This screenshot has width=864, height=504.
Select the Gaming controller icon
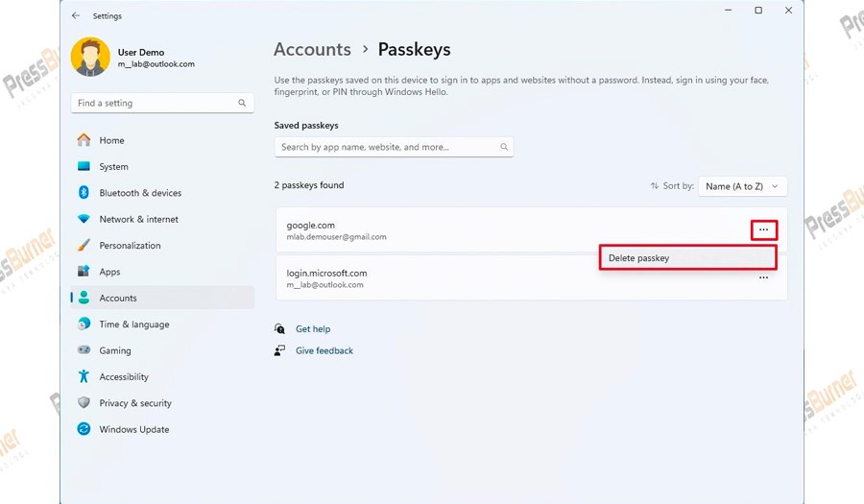tap(84, 350)
